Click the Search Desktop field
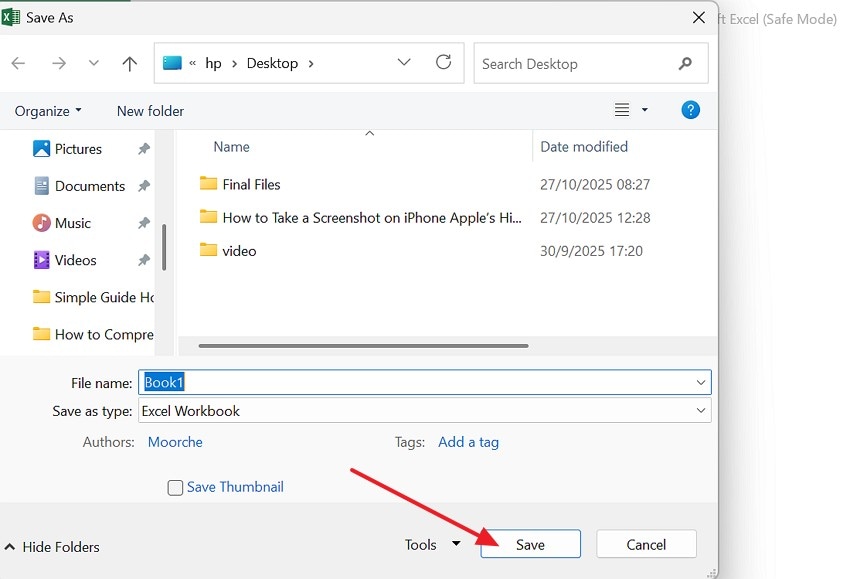Image resolution: width=850 pixels, height=579 pixels. click(591, 63)
